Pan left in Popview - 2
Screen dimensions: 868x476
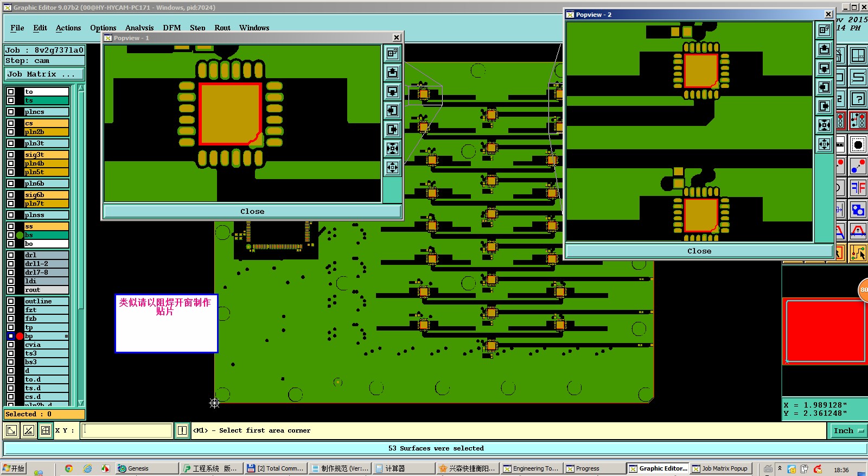[824, 87]
